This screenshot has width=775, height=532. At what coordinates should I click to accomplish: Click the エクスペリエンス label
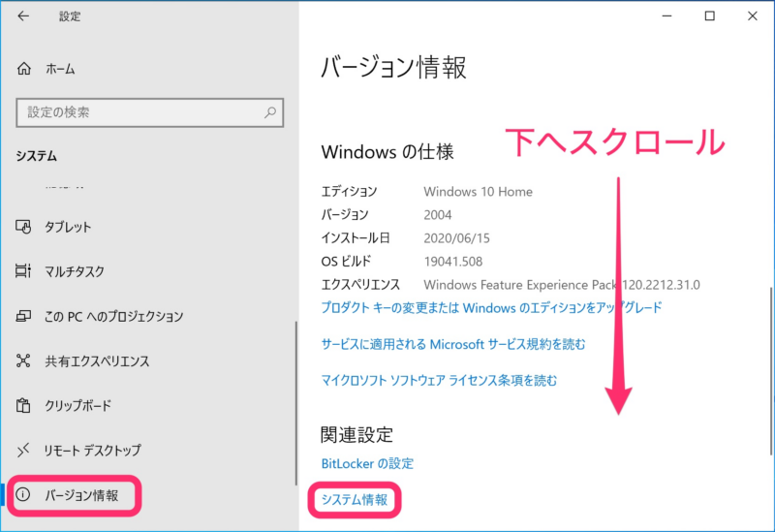tap(360, 285)
